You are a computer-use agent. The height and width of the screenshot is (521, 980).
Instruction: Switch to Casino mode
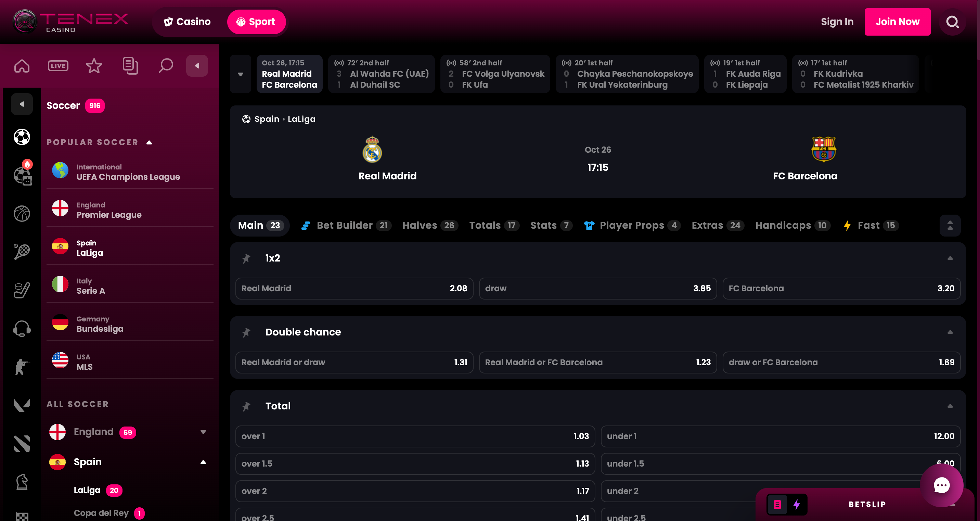187,22
